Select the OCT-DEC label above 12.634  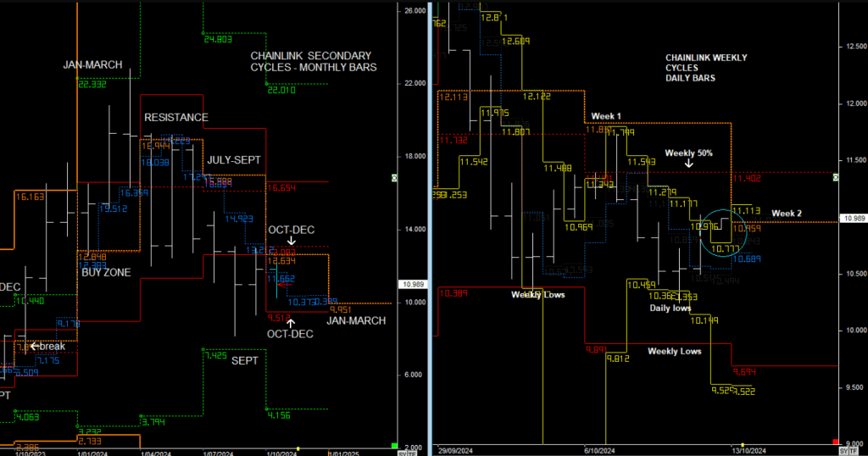point(292,230)
